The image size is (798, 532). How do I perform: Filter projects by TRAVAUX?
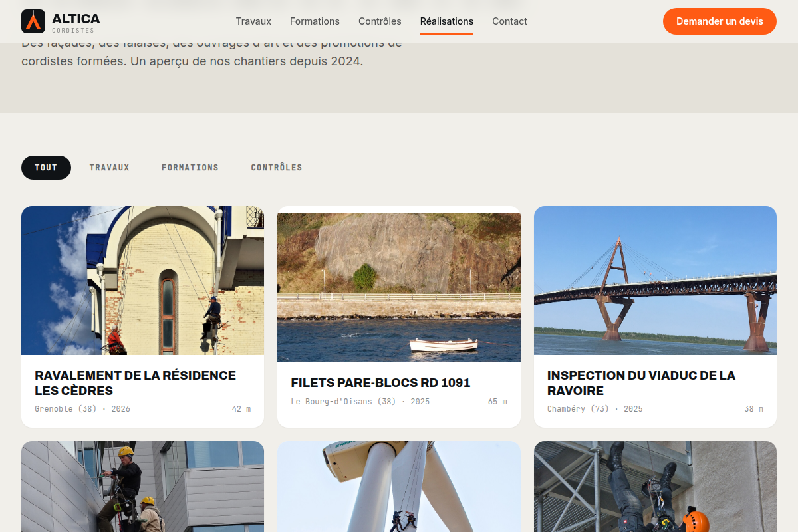pos(110,168)
